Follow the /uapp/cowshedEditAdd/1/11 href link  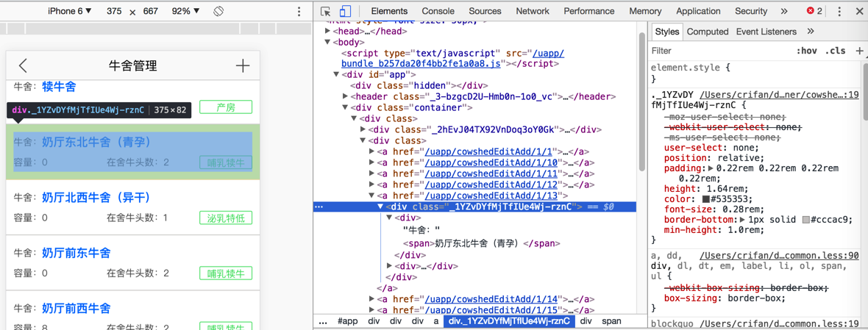(x=491, y=173)
